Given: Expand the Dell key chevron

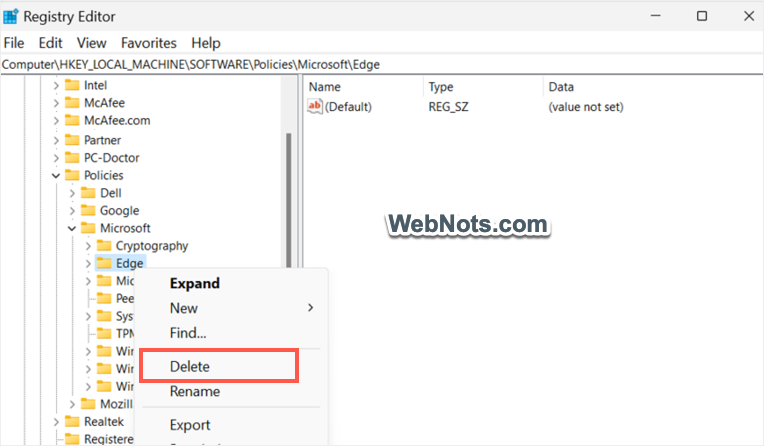Looking at the screenshot, I should pos(72,194).
